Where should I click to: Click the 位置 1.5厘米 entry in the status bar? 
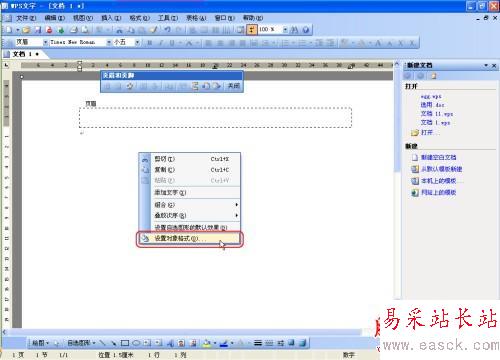click(x=115, y=355)
